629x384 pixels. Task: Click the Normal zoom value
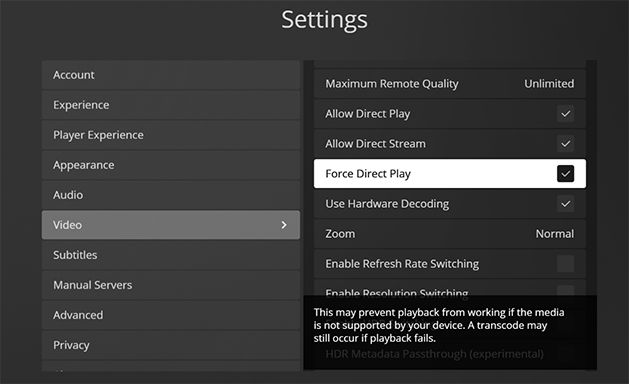point(555,234)
